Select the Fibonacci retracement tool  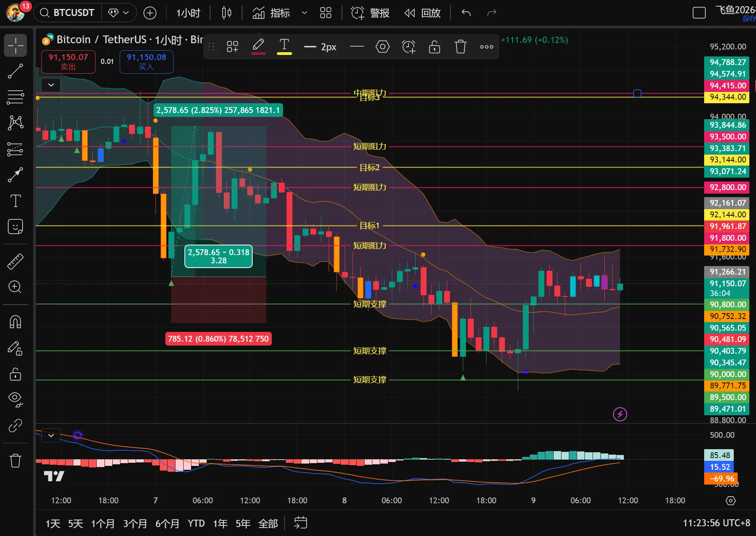pyautogui.click(x=15, y=97)
